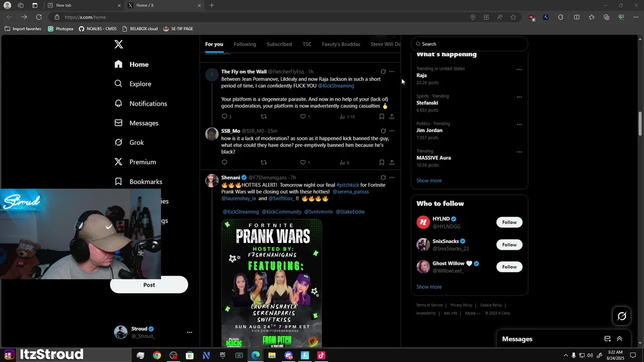The height and width of the screenshot is (362, 644).
Task: Go to Notifications in sidebar
Action: (x=140, y=104)
